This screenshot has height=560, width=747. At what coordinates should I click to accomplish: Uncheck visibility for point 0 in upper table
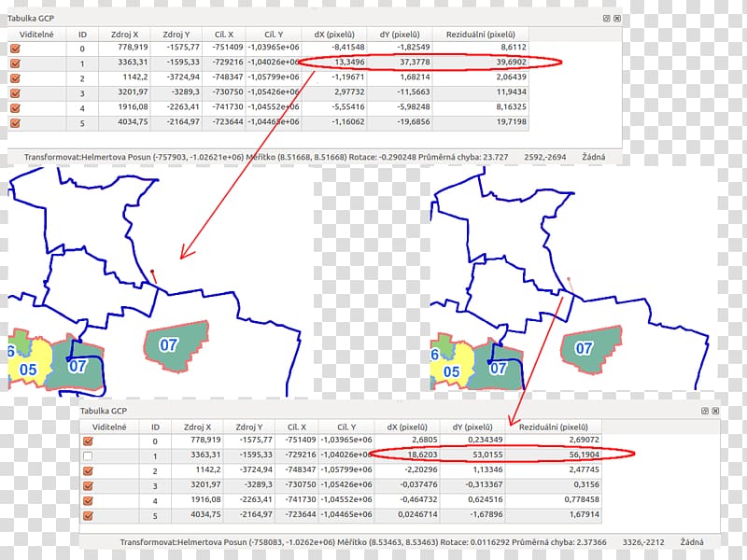(x=15, y=49)
